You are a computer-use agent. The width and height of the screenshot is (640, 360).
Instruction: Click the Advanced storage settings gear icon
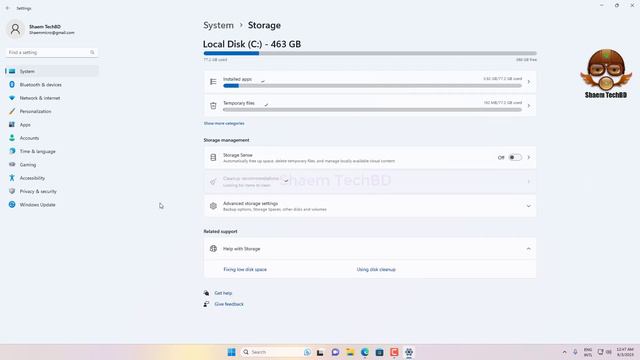tap(213, 206)
